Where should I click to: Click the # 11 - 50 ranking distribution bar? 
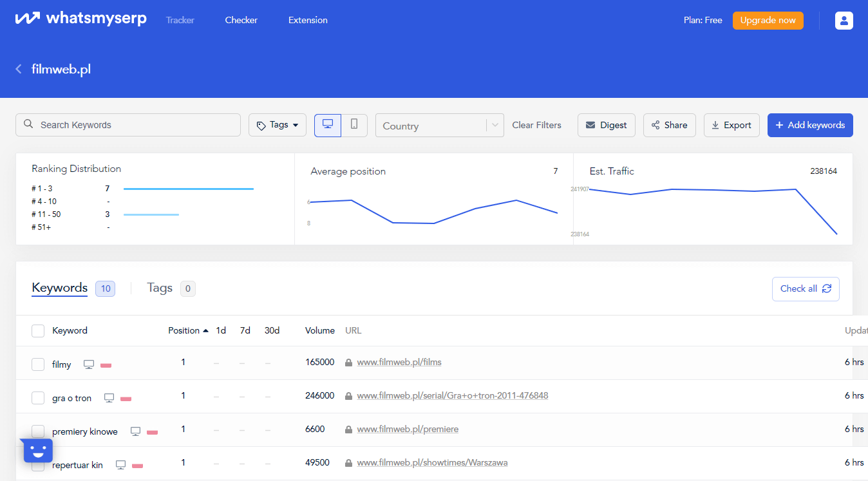tap(151, 214)
